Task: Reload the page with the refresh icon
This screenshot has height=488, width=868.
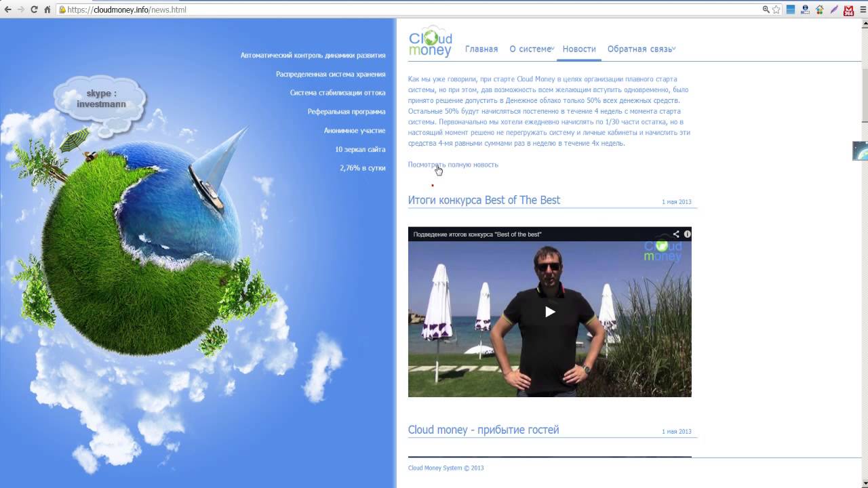Action: tap(34, 9)
